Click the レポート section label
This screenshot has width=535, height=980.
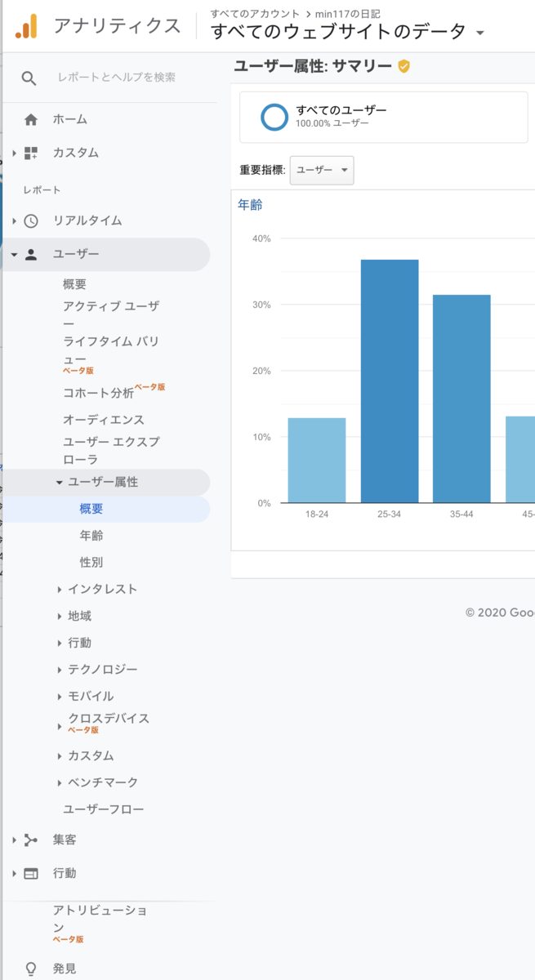pos(42,190)
